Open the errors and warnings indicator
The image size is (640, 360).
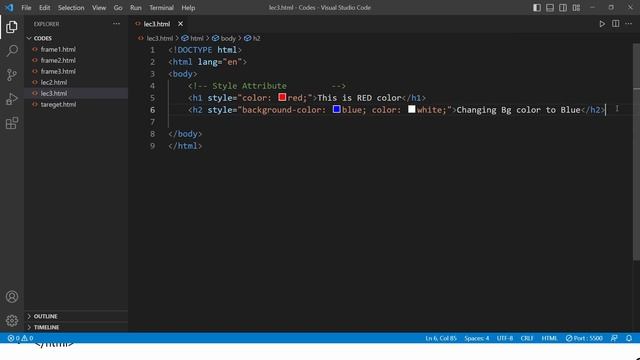tap(20, 338)
